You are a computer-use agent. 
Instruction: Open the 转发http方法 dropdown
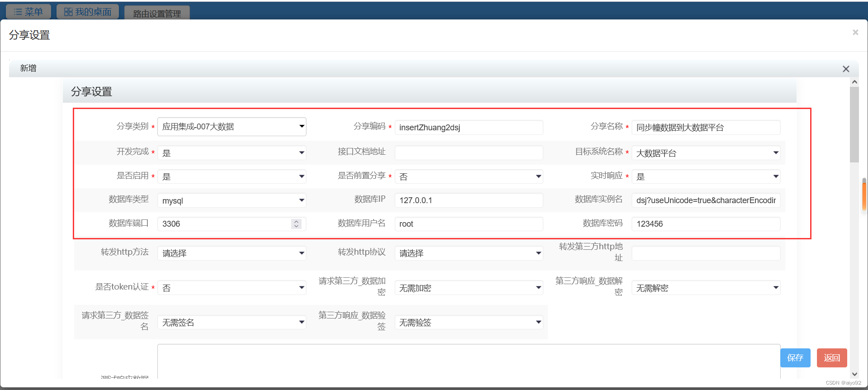232,253
